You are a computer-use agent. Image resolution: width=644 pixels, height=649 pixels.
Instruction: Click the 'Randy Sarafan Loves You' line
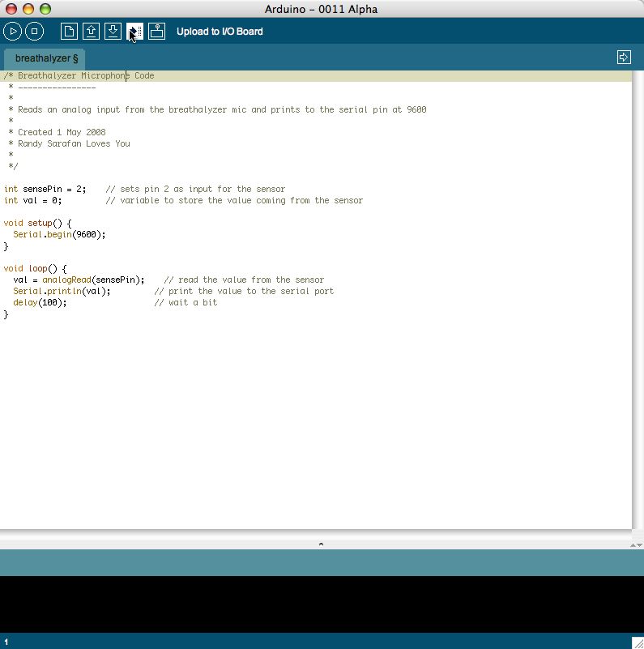[x=69, y=143]
